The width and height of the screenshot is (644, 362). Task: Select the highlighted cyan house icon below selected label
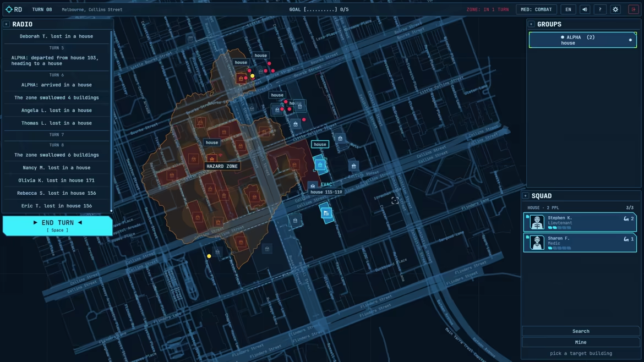pyautogui.click(x=320, y=165)
